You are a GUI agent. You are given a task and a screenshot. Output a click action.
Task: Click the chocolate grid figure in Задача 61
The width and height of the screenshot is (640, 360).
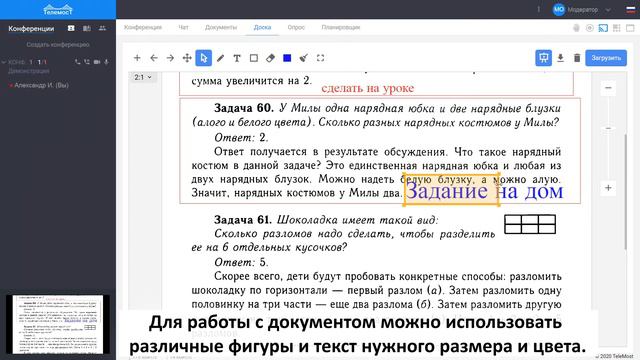(530, 224)
